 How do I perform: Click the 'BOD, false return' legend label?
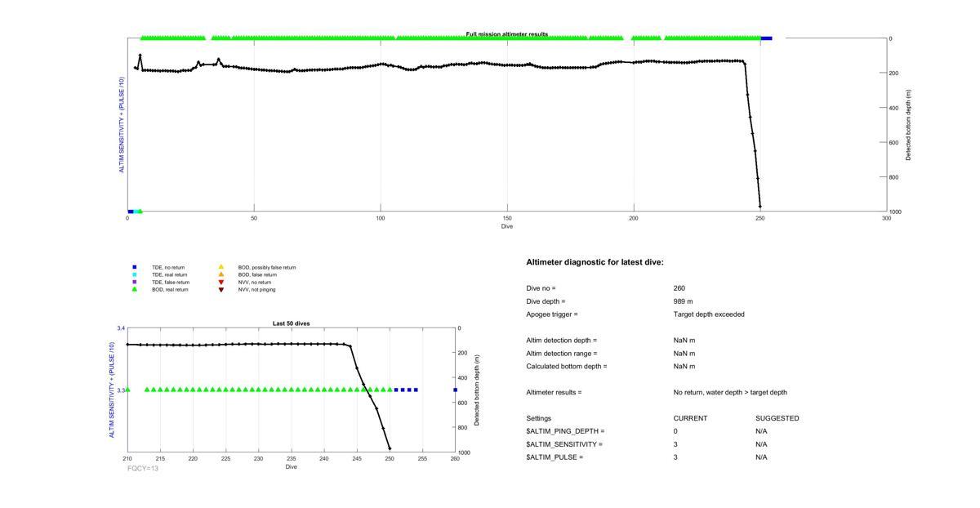click(x=257, y=274)
